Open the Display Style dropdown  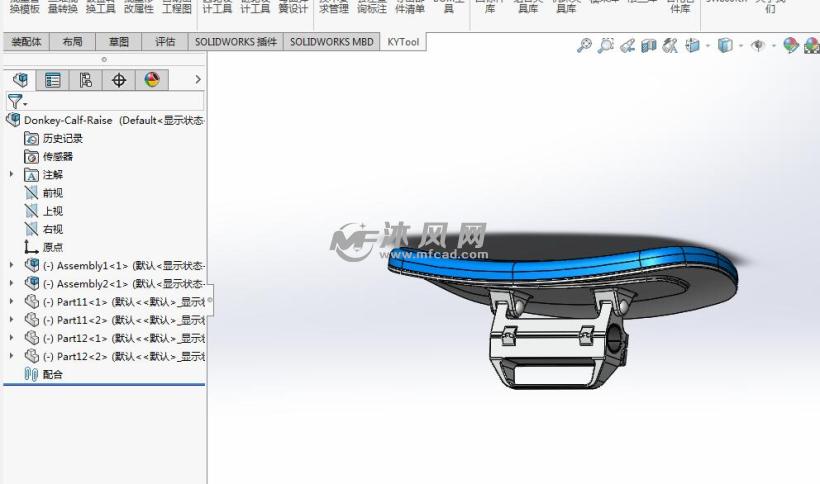724,46
